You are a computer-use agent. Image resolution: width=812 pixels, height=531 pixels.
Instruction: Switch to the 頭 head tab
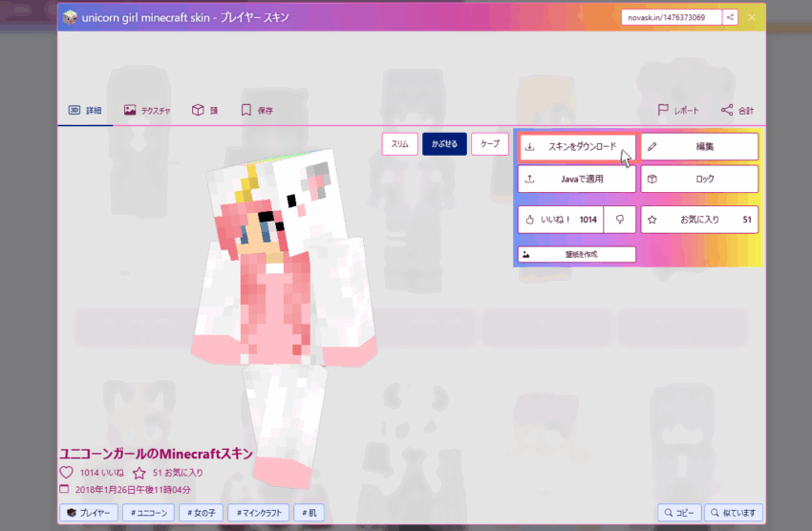click(x=204, y=111)
